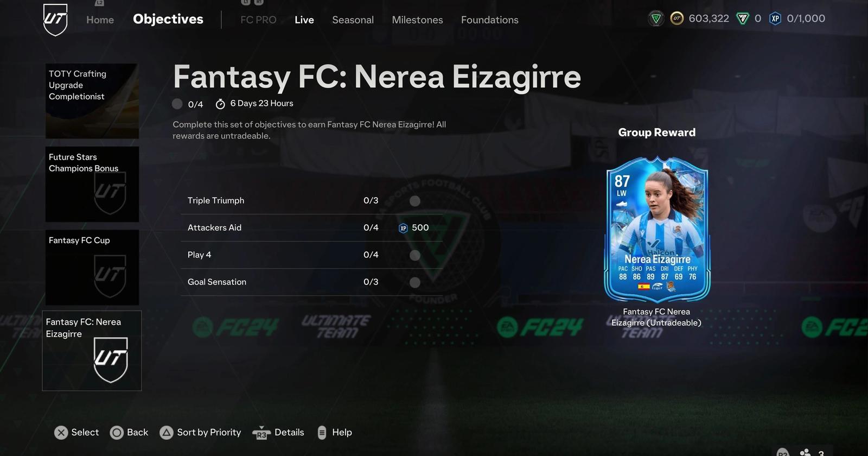Click the Play 4 completion circle

tap(415, 255)
